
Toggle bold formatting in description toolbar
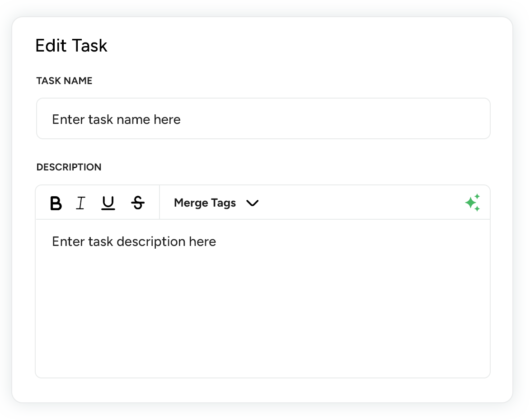tap(56, 203)
